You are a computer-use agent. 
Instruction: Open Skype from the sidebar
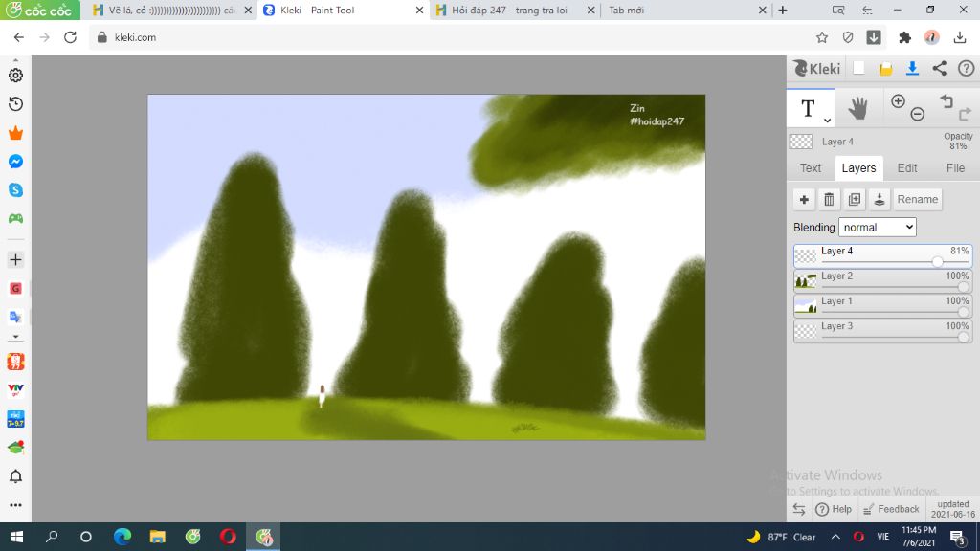(x=15, y=190)
